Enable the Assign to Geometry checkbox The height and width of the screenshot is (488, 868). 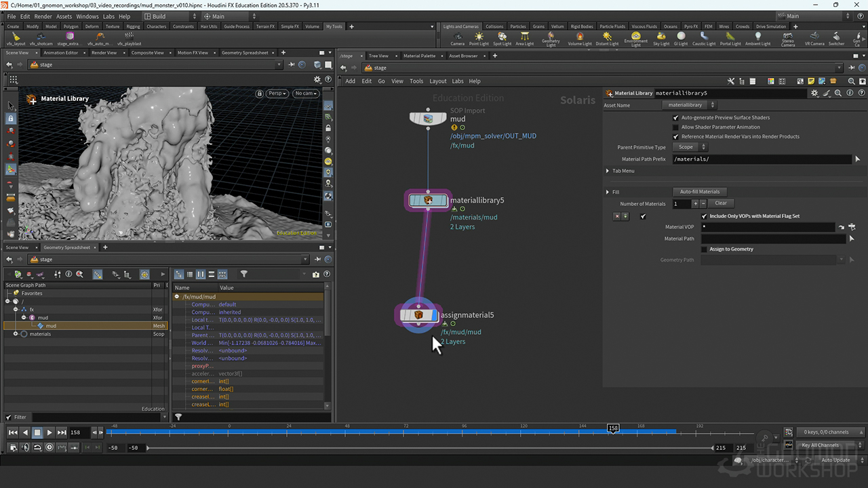pyautogui.click(x=704, y=249)
